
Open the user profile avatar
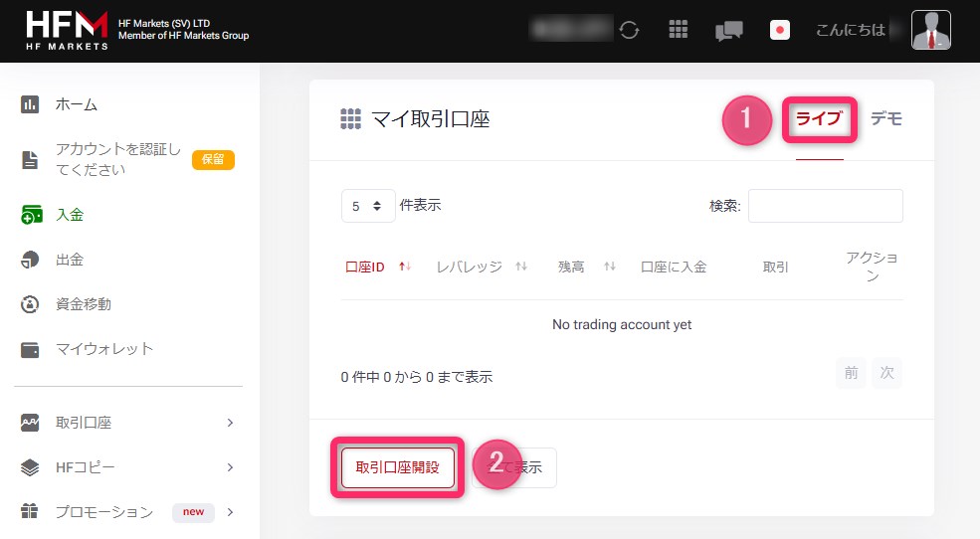(x=930, y=30)
